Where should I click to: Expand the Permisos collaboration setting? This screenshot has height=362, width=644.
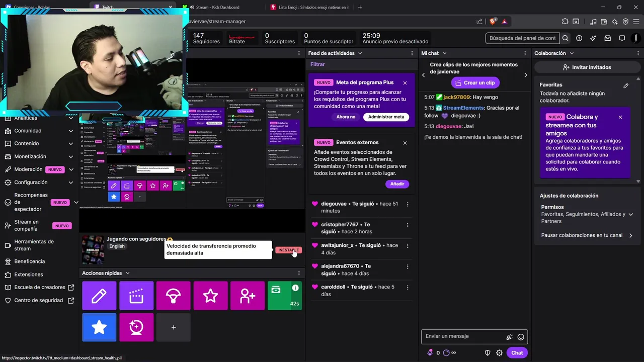click(x=630, y=214)
